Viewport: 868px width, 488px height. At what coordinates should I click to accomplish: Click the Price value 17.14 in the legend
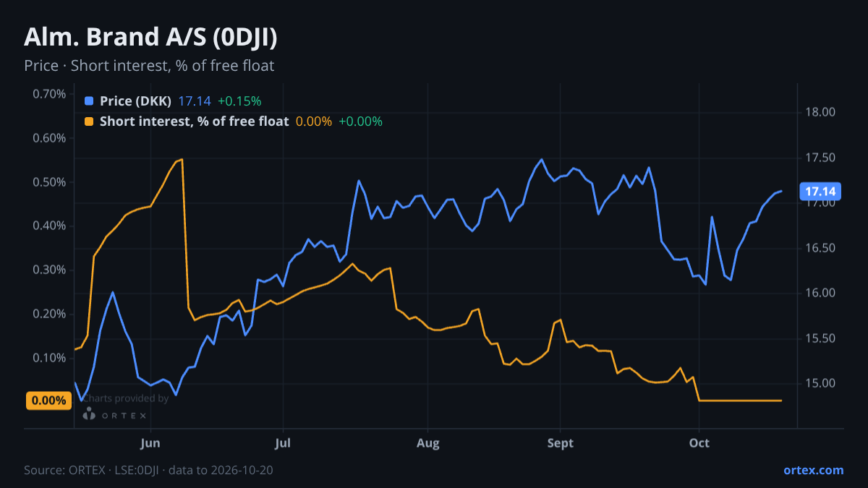point(194,101)
